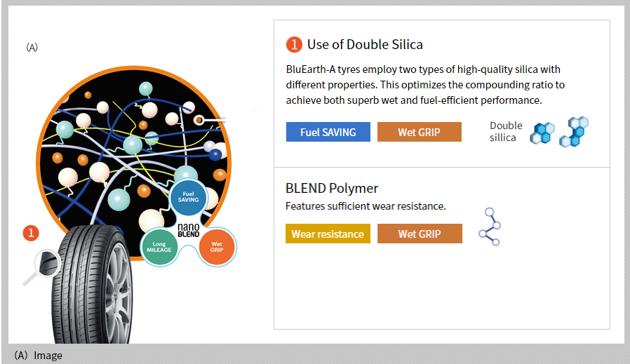630x364 pixels.
Task: Click the blue Fuel SAVING circle in nanoBLEND
Action: [x=188, y=197]
